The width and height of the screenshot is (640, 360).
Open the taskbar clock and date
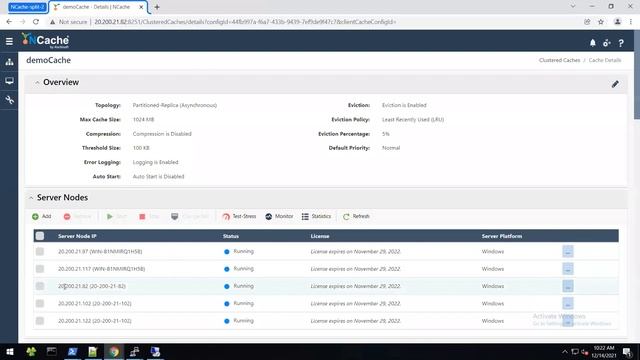[x=604, y=351]
